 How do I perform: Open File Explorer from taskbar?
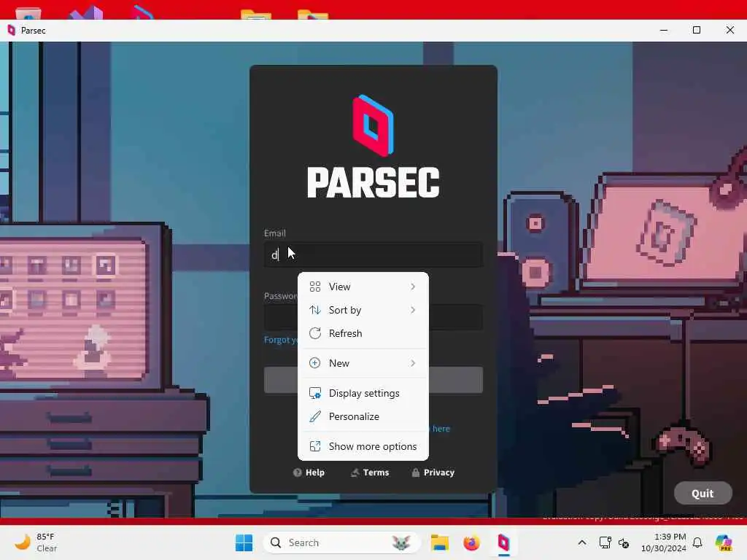[440, 542]
